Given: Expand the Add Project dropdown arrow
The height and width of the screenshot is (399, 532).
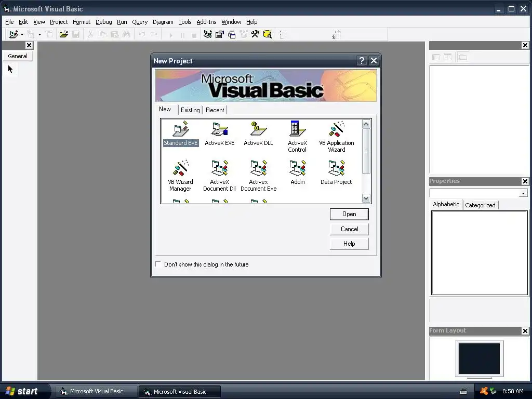Looking at the screenshot, I should [x=22, y=34].
